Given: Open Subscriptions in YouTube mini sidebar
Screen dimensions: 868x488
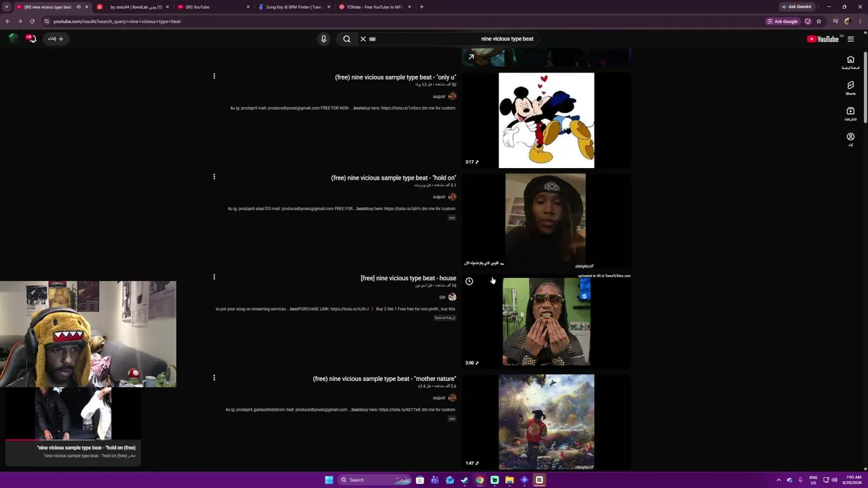Looking at the screenshot, I should pos(850,113).
